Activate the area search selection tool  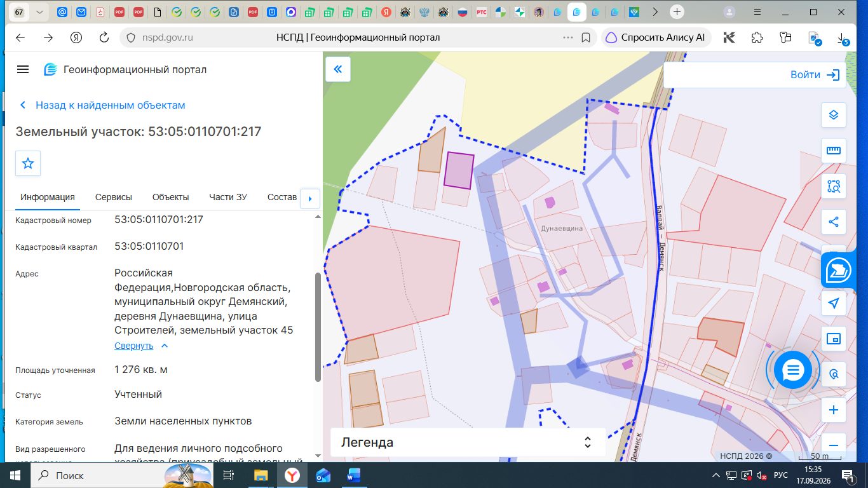click(834, 186)
